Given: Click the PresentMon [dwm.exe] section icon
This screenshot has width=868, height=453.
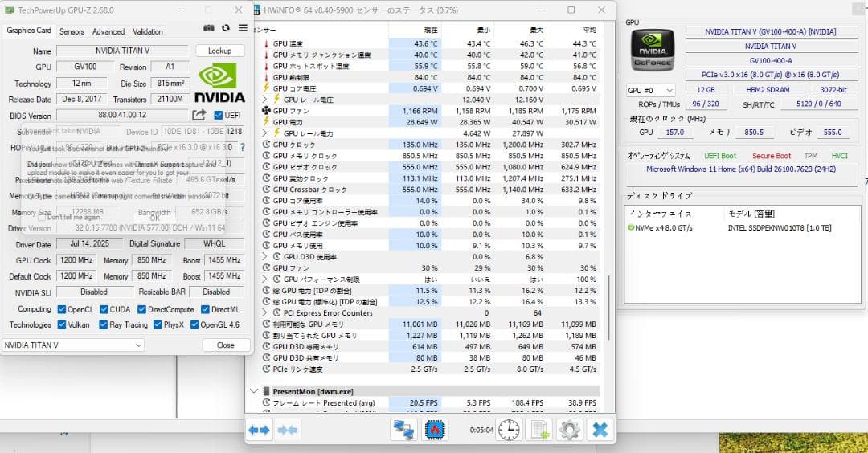Looking at the screenshot, I should pyautogui.click(x=266, y=391).
